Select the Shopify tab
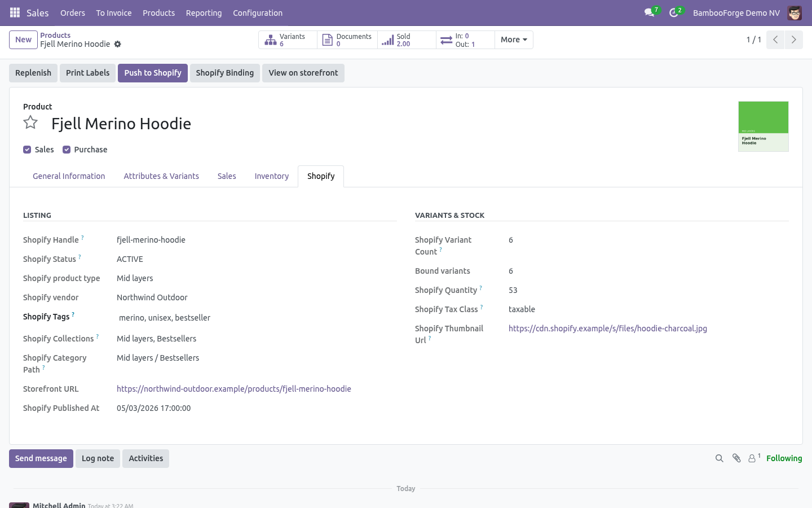 coord(321,176)
